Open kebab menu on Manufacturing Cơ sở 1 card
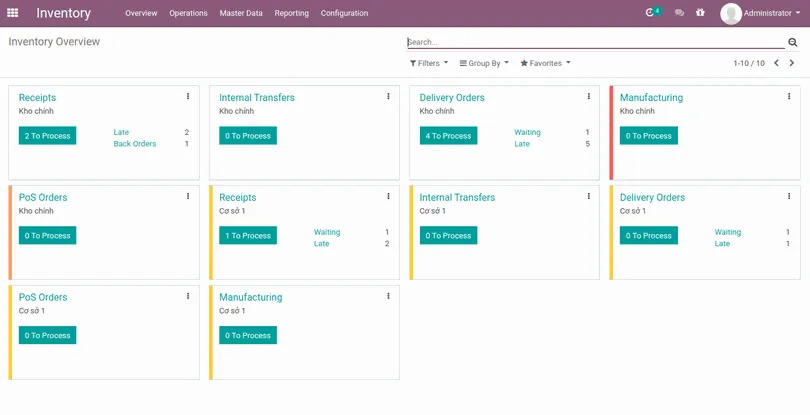Screen dimensions: 810x415 tap(388, 296)
